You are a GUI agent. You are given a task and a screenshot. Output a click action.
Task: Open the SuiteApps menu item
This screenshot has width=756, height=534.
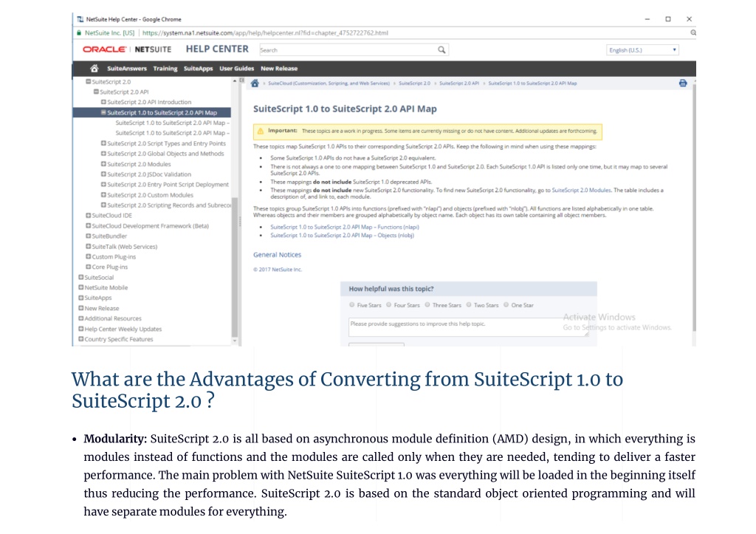198,69
